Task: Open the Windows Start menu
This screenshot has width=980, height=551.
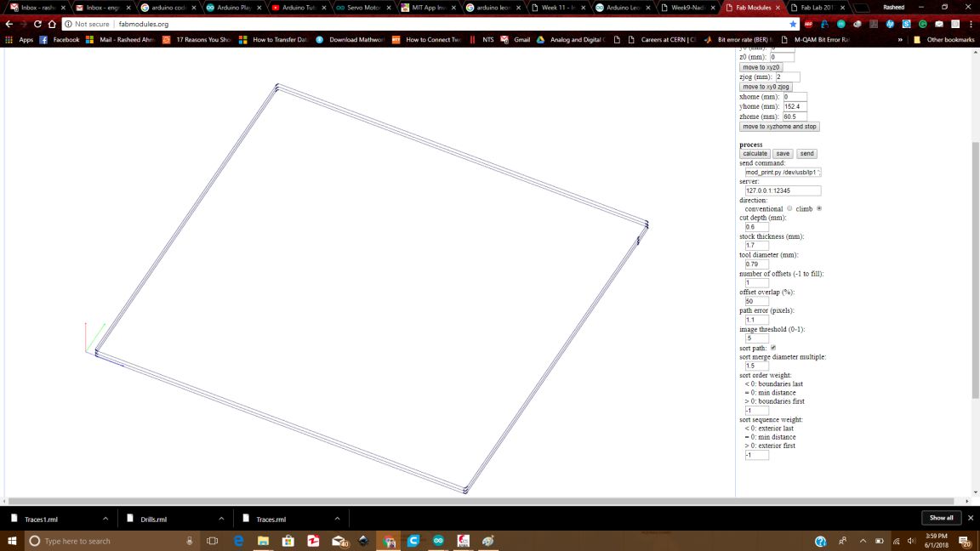Action: click(x=12, y=541)
